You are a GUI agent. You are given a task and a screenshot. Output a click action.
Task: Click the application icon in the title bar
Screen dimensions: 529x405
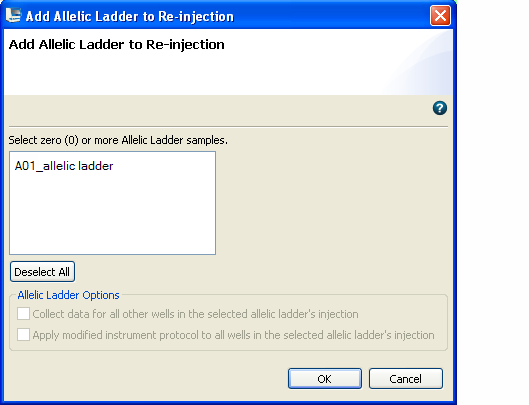click(x=13, y=16)
